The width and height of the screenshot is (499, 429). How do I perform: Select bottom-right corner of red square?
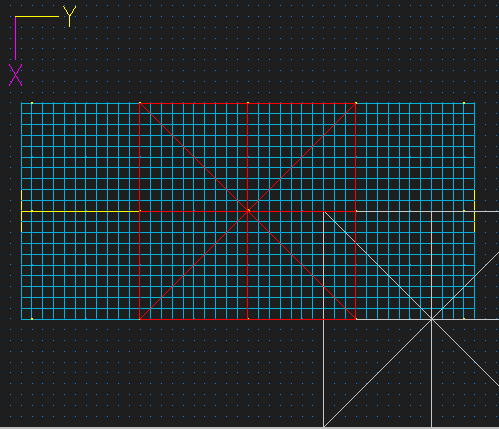[356, 319]
